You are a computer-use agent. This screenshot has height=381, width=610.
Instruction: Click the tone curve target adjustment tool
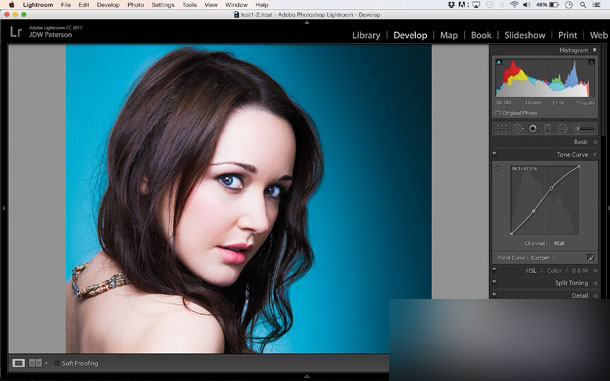tap(498, 169)
